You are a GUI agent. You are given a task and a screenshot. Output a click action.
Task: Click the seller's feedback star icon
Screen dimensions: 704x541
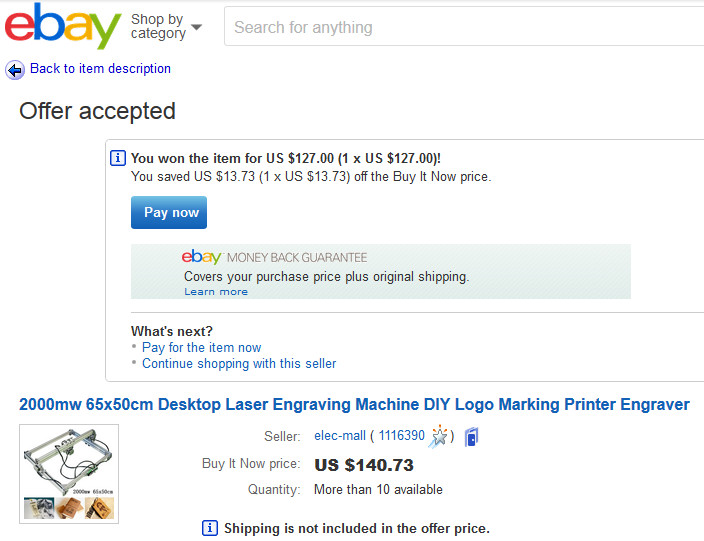pos(438,436)
